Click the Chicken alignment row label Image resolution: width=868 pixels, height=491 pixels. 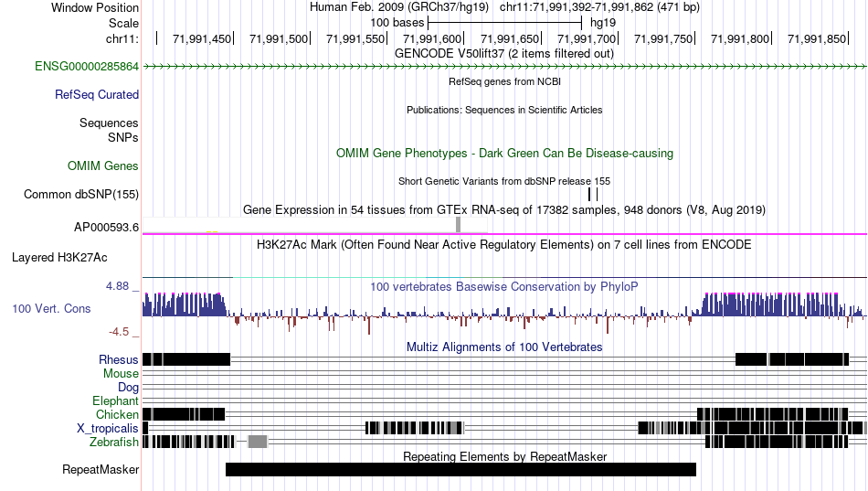tap(117, 414)
